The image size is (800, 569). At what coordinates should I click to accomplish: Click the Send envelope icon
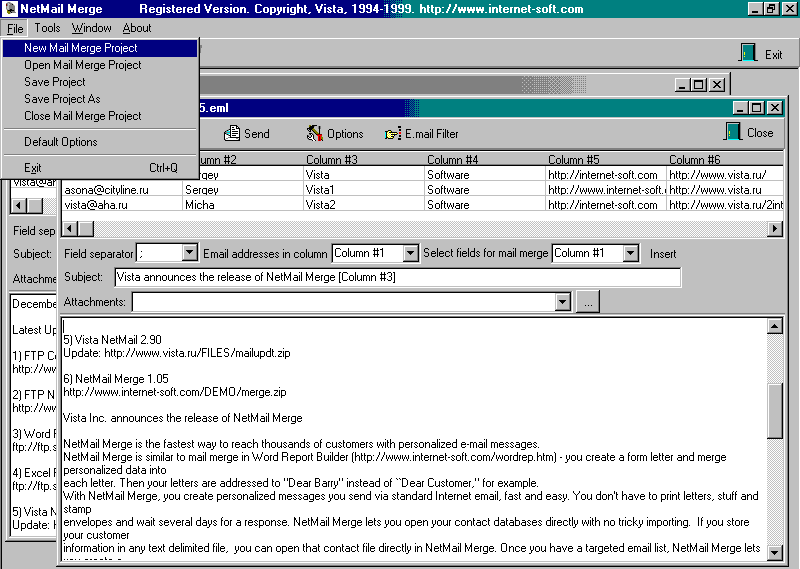point(232,133)
